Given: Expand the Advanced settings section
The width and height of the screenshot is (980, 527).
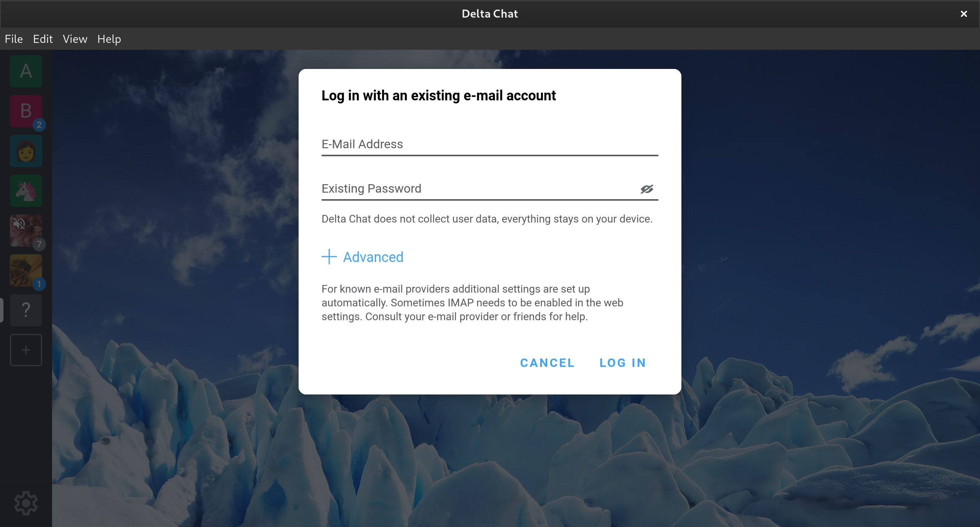Looking at the screenshot, I should click(363, 257).
